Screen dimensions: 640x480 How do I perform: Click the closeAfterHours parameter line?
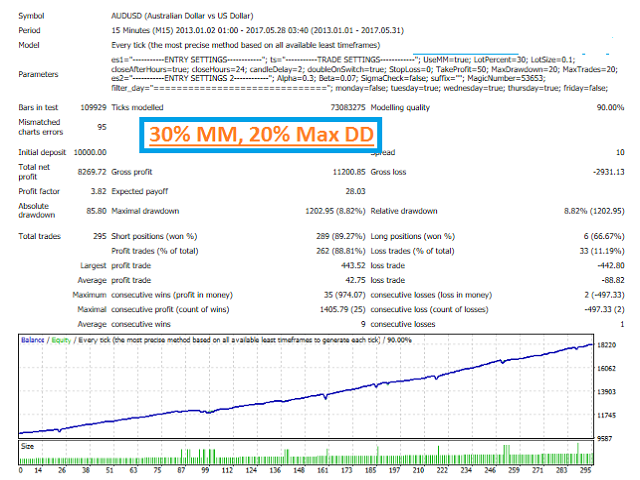364,69
